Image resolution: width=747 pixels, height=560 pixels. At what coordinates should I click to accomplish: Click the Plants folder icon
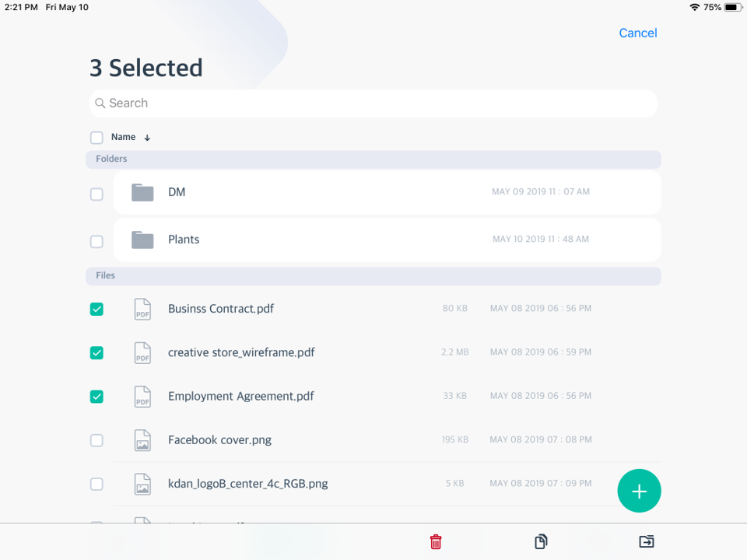pyautogui.click(x=142, y=240)
